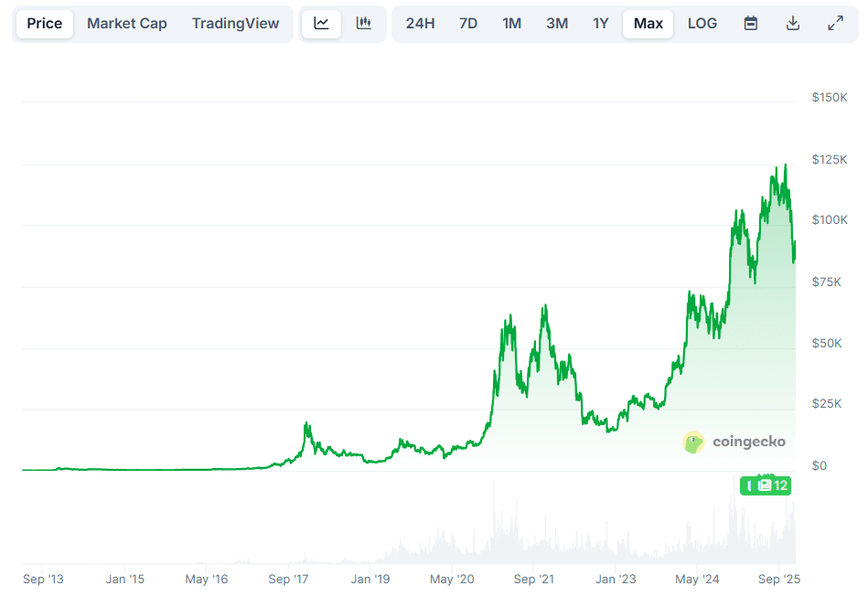Toggle chart type to candlestick view
This screenshot has width=868, height=607.
click(363, 23)
